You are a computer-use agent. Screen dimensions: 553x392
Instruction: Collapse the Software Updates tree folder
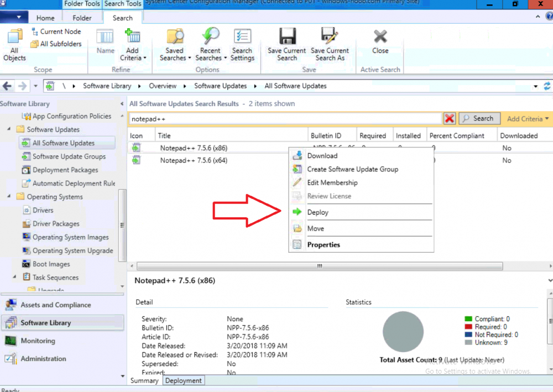point(9,129)
